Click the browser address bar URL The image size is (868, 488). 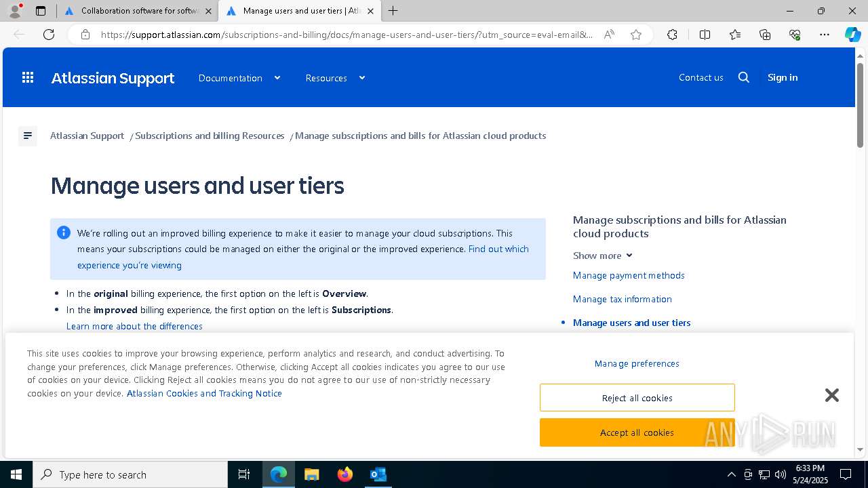click(346, 35)
